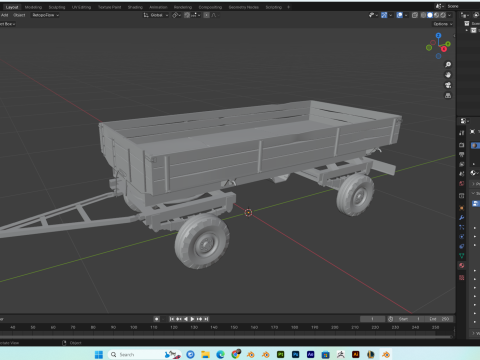Open the Options dropdown in viewport

tap(443, 24)
